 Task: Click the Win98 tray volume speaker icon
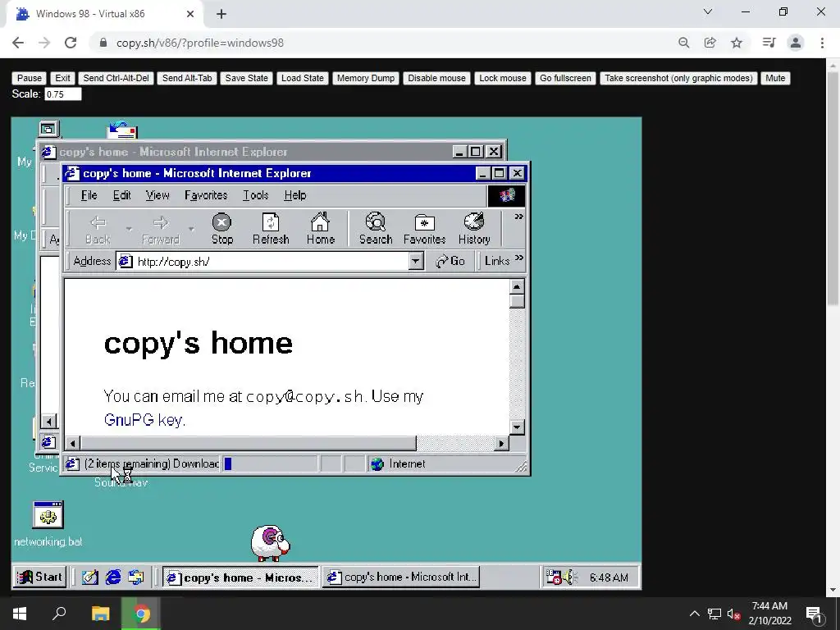click(568, 577)
